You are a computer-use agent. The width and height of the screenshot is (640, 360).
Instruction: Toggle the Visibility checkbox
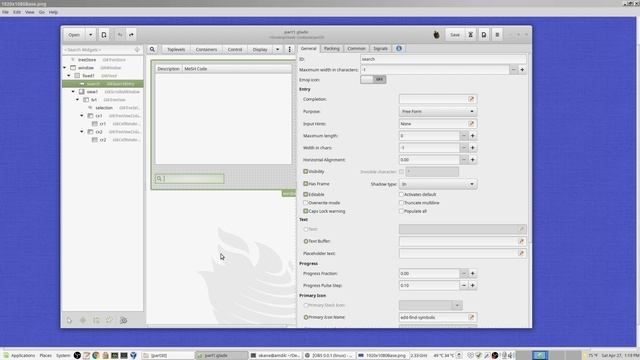[x=305, y=171]
